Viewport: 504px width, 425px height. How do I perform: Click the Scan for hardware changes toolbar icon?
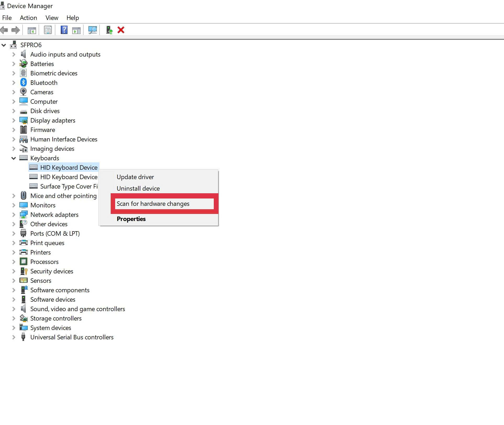coord(92,30)
